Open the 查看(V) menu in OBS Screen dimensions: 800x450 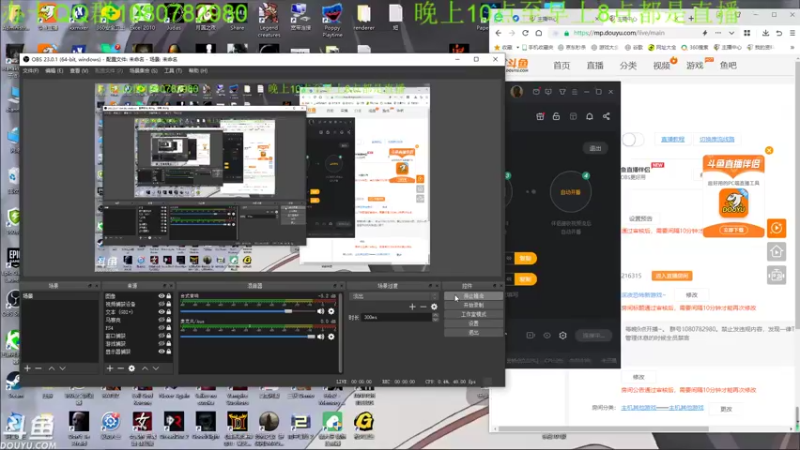[79, 70]
